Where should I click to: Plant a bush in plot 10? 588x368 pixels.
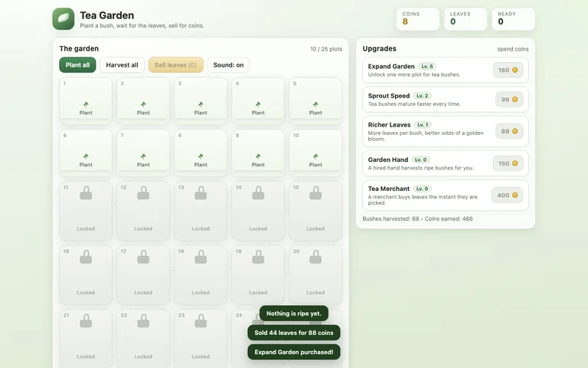click(x=315, y=153)
